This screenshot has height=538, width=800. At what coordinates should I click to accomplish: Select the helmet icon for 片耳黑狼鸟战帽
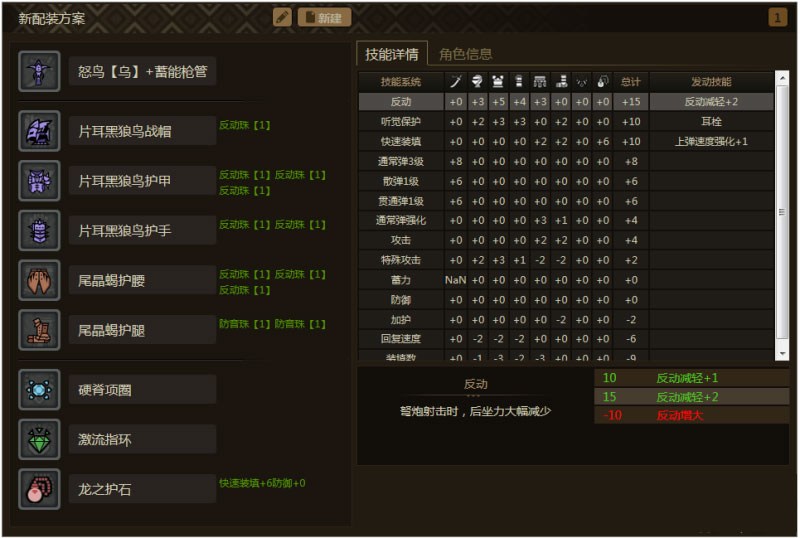coord(39,131)
